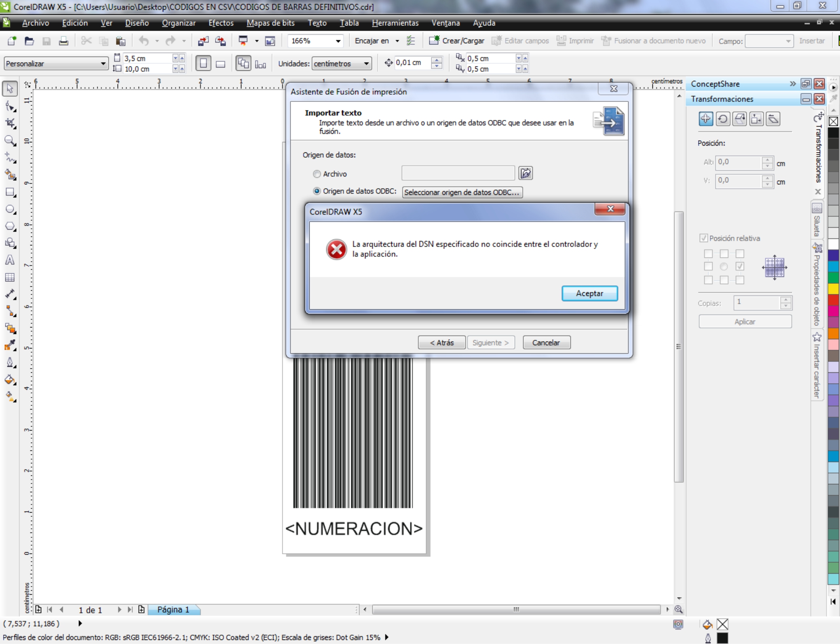Image resolution: width=840 pixels, height=644 pixels.
Task: Pick the yellow color swatch in palette
Action: point(834,289)
